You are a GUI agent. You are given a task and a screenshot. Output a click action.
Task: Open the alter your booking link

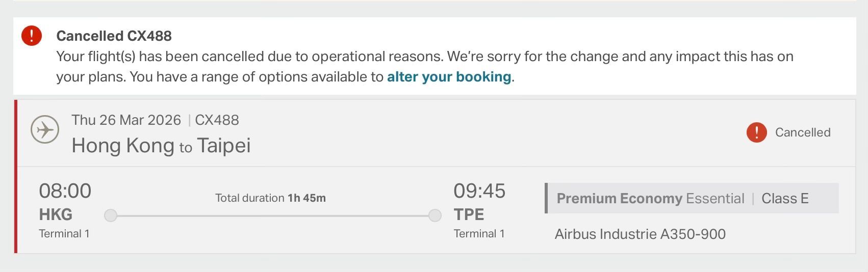(x=449, y=77)
